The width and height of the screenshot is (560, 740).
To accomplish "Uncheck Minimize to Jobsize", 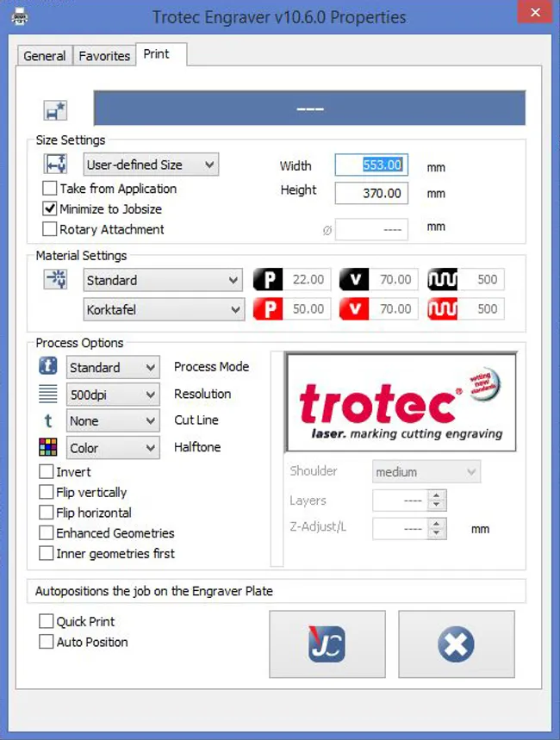I will (x=50, y=208).
